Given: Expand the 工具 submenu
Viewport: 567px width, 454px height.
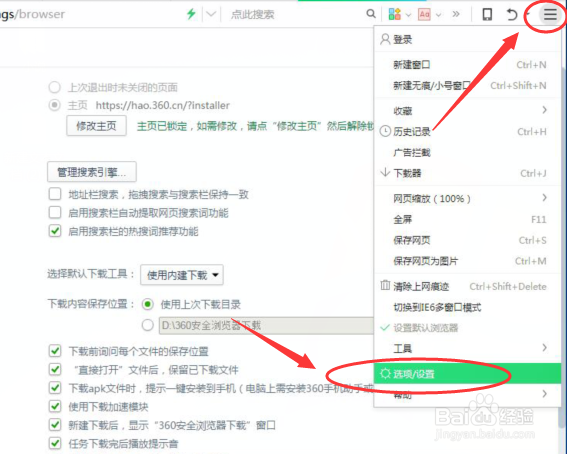Looking at the screenshot, I should (545, 347).
